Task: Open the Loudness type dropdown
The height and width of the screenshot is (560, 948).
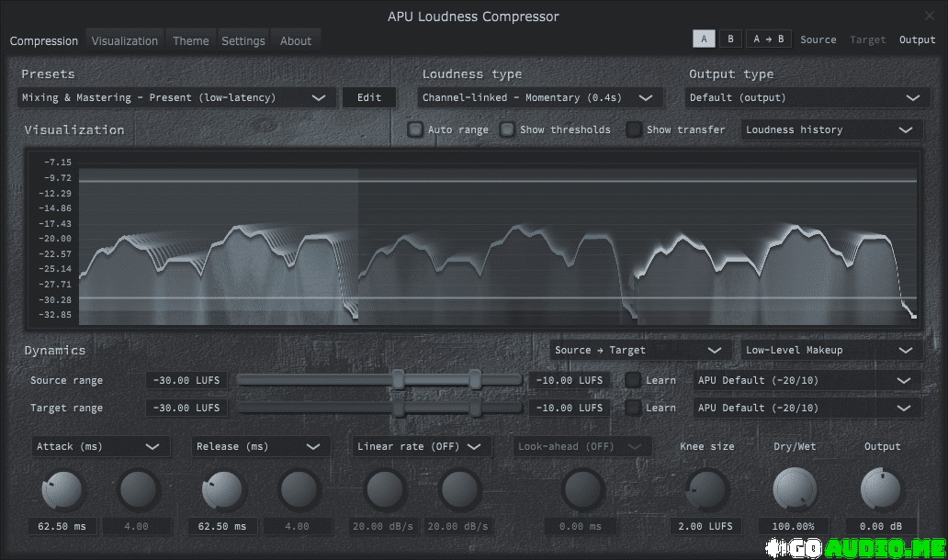Action: tap(539, 97)
